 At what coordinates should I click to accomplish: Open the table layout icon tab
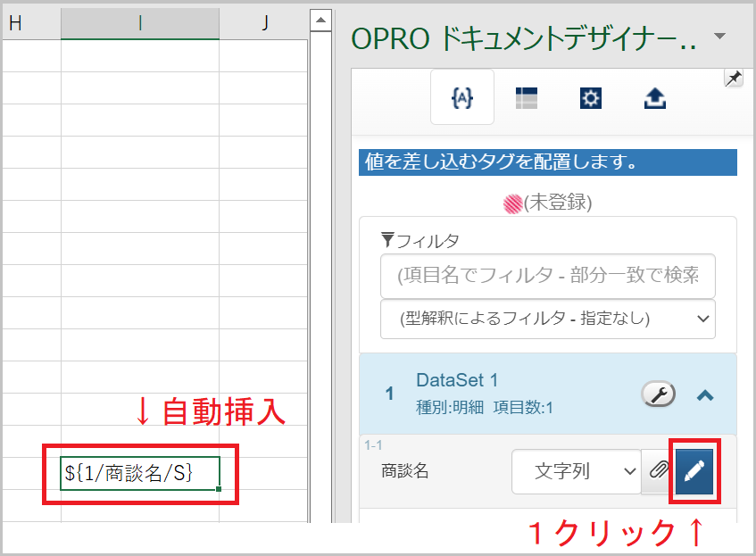coord(526,99)
